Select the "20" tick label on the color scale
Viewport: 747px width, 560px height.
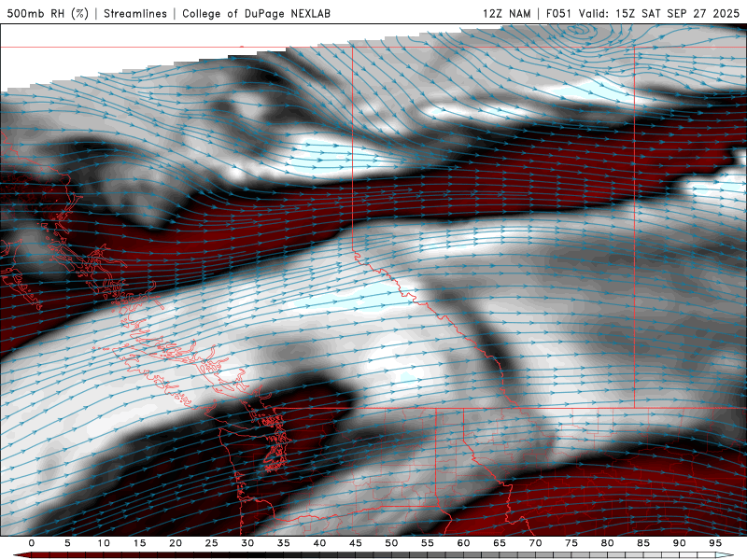click(176, 543)
